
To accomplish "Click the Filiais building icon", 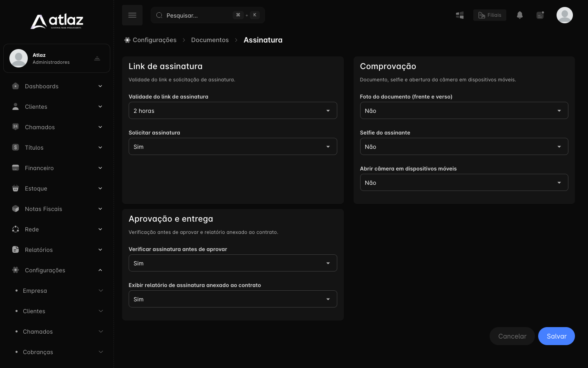I will tap(481, 15).
